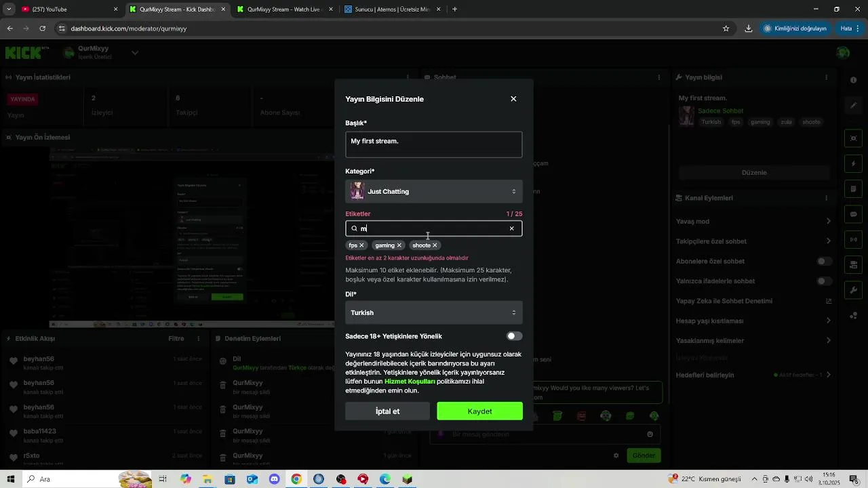The image size is (868, 488).
Task: Click the Başlık text field
Action: (433, 144)
